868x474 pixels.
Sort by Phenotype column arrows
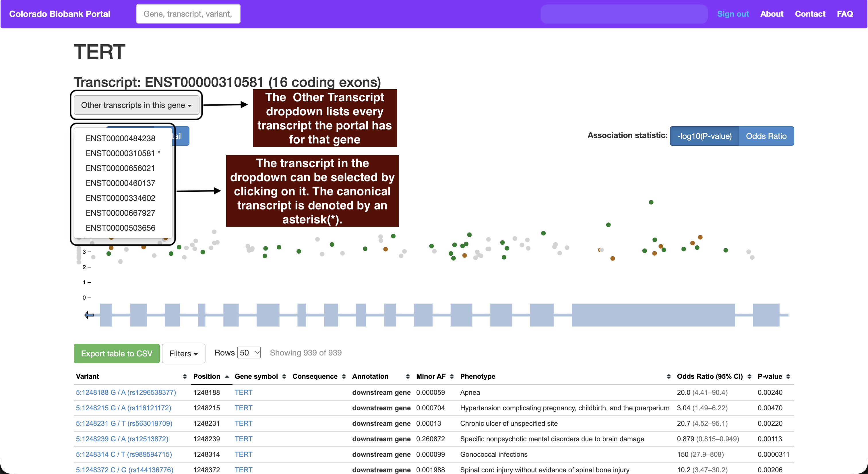coord(669,376)
